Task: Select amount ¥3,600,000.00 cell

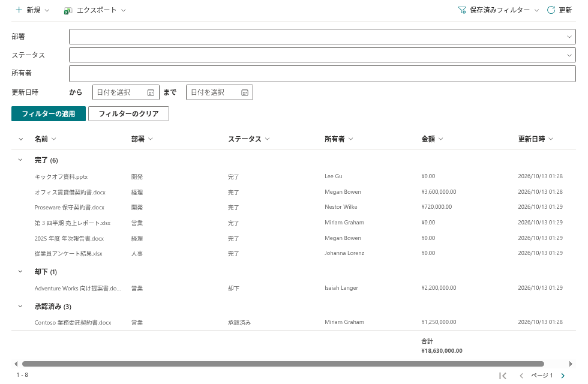Action: tap(439, 192)
